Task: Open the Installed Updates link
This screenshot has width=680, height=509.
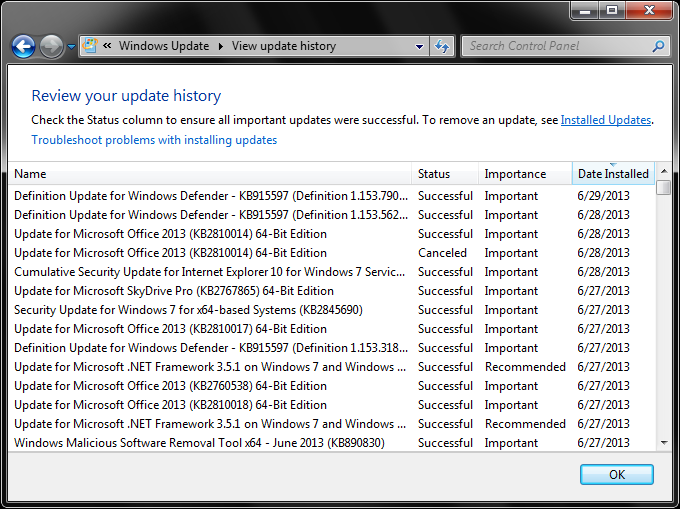Action: click(605, 120)
